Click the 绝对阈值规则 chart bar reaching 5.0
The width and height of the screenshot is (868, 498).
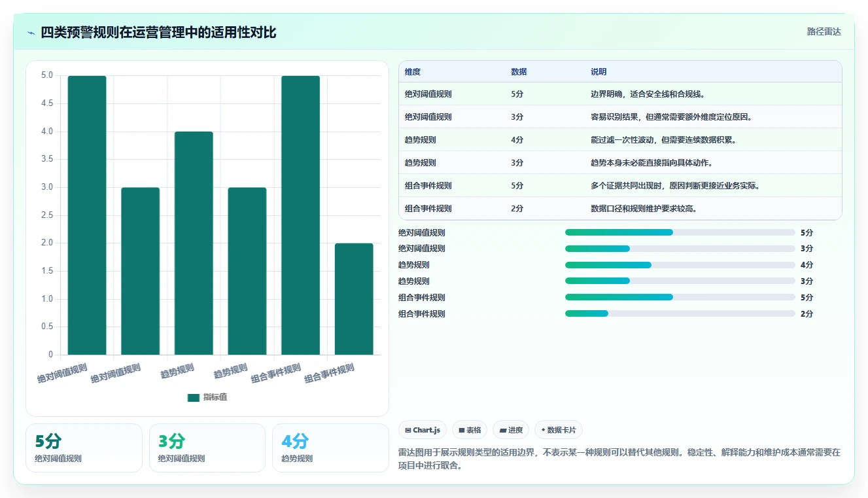[x=87, y=215]
